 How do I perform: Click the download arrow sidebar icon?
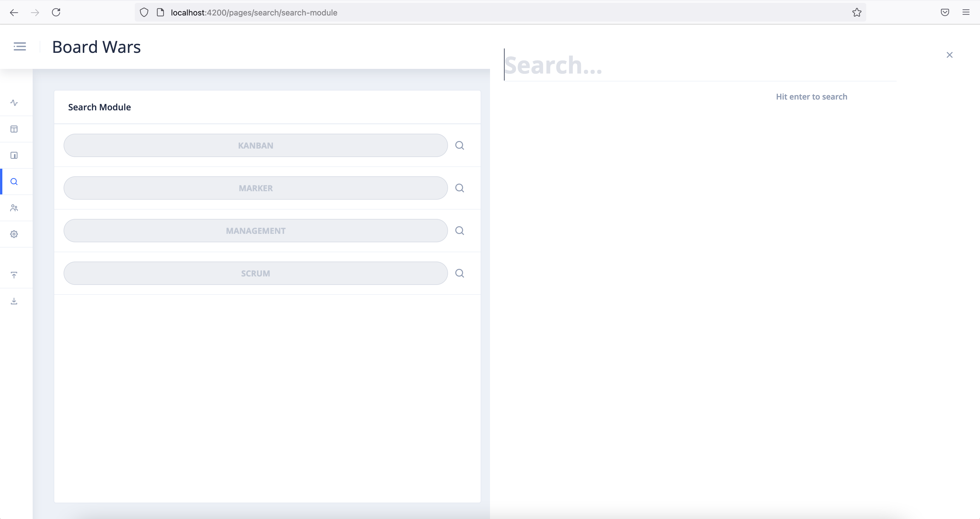click(x=14, y=301)
